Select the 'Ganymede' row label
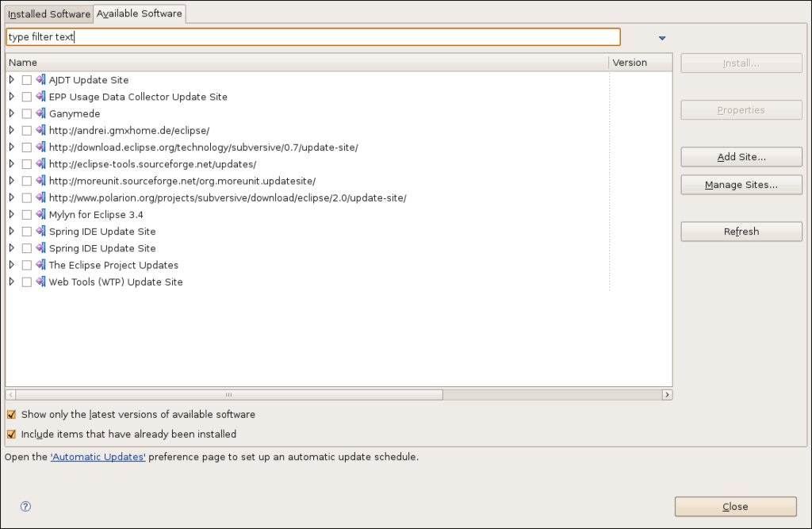The height and width of the screenshot is (529, 812). pyautogui.click(x=75, y=113)
